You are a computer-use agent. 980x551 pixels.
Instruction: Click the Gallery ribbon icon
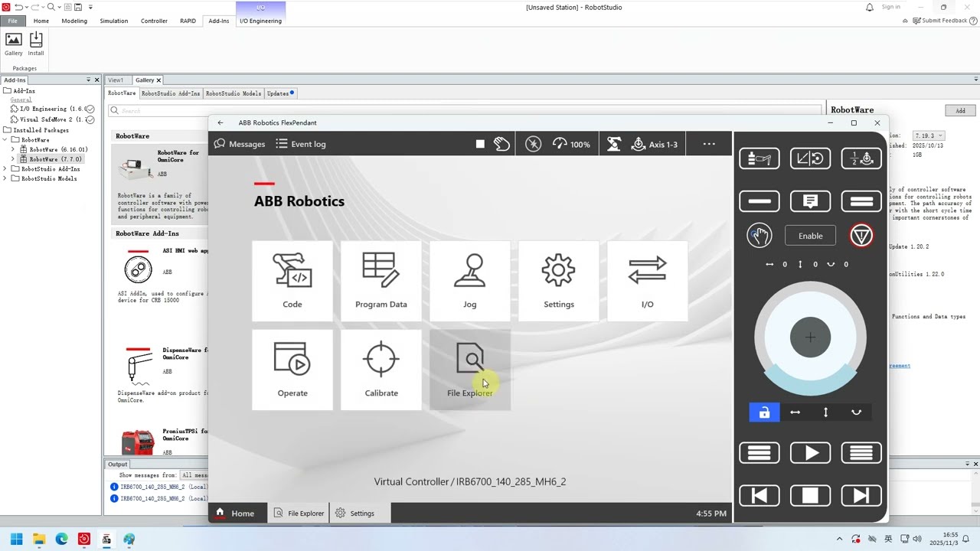(x=14, y=44)
